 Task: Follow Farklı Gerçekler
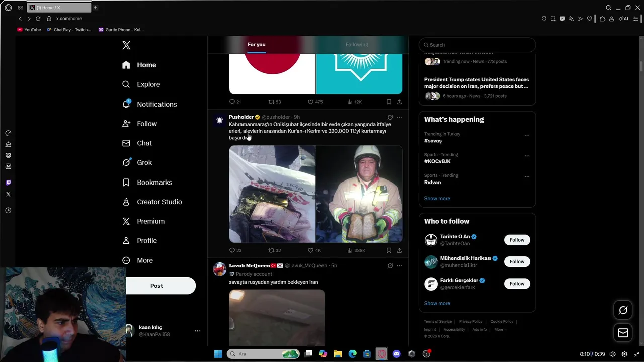pyautogui.click(x=517, y=284)
